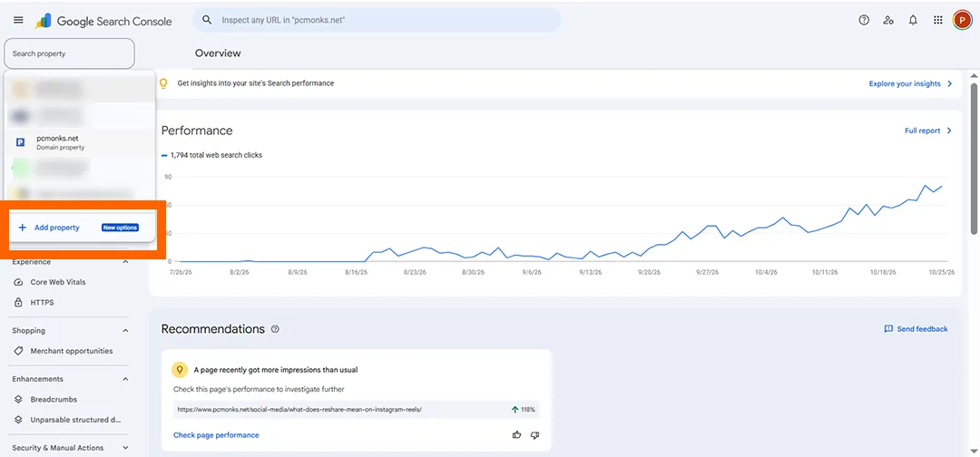Viewport: 980px width, 457px height.
Task: Click the Explore your insights chevron
Action: 949,83
